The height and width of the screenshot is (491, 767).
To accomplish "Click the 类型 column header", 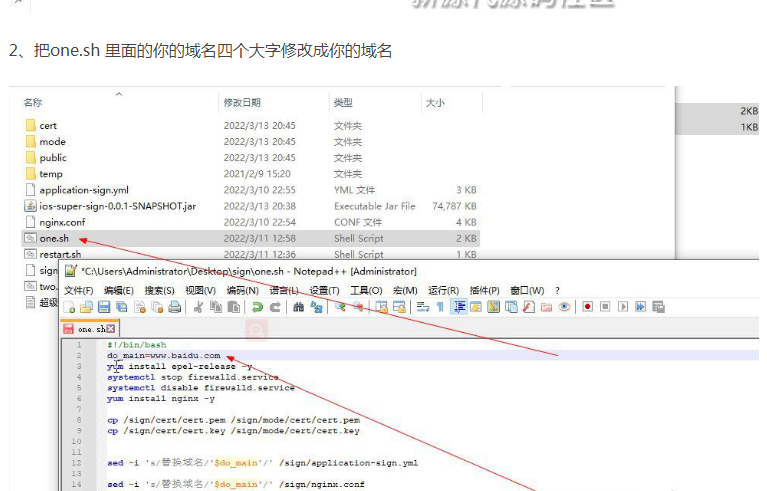I will (x=343, y=103).
